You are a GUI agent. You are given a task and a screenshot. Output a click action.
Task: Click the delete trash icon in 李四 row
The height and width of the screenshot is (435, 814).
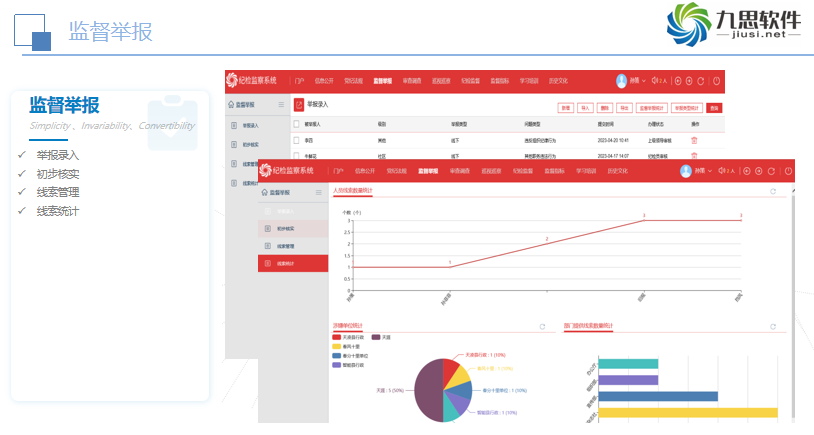[694, 140]
